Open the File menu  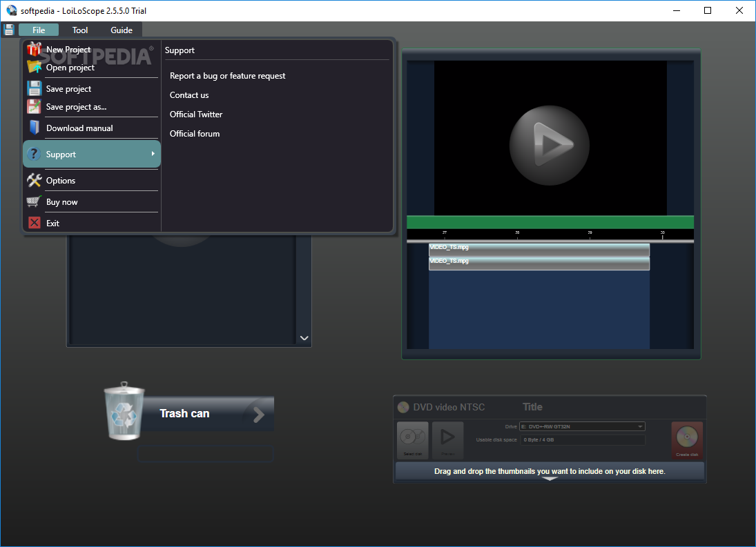click(39, 30)
